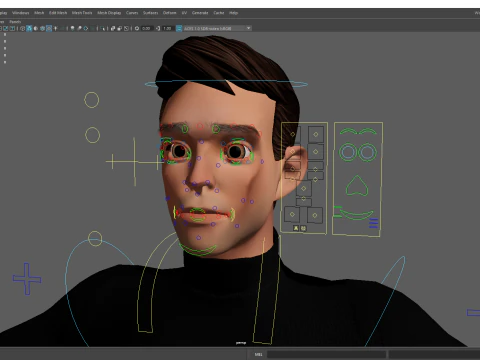The image size is (480, 360).
Task: Select the green nose shape in the face GUI
Action: tap(357, 186)
